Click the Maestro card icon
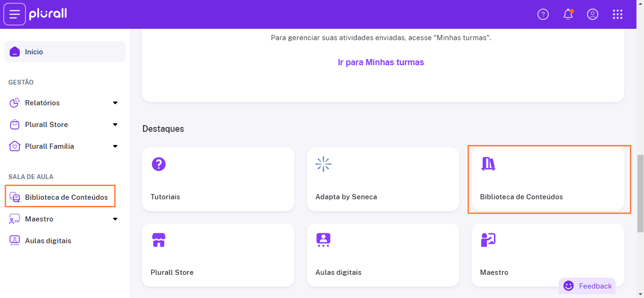 coord(488,240)
